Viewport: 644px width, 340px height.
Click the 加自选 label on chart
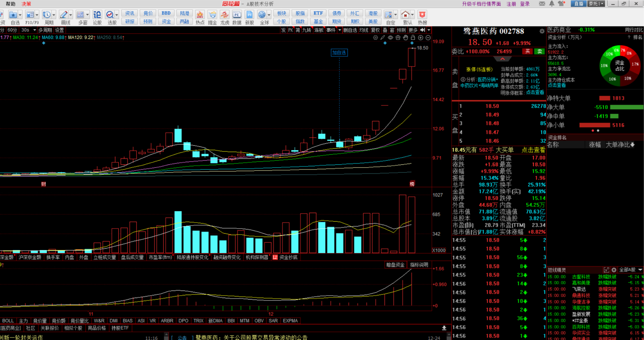click(x=339, y=53)
